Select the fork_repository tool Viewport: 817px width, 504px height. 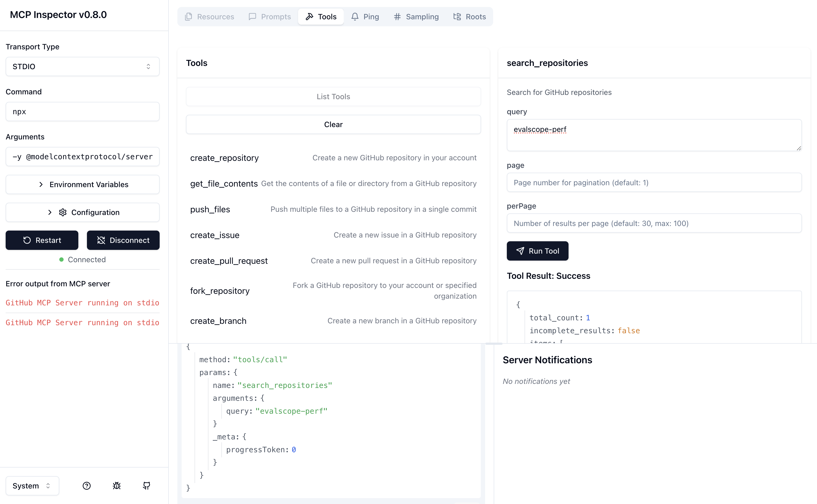tap(220, 291)
